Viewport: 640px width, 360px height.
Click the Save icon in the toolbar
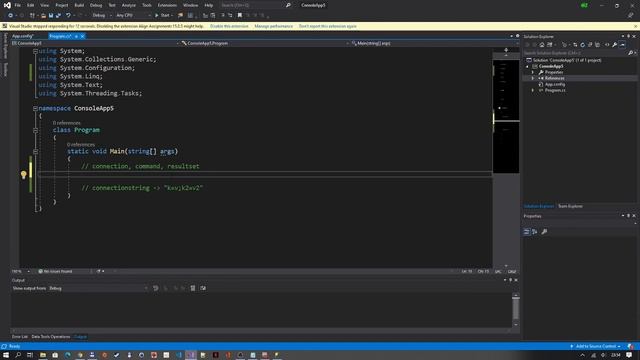pos(51,16)
